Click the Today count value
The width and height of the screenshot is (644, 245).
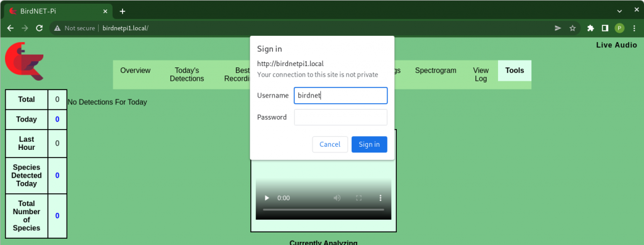(57, 119)
